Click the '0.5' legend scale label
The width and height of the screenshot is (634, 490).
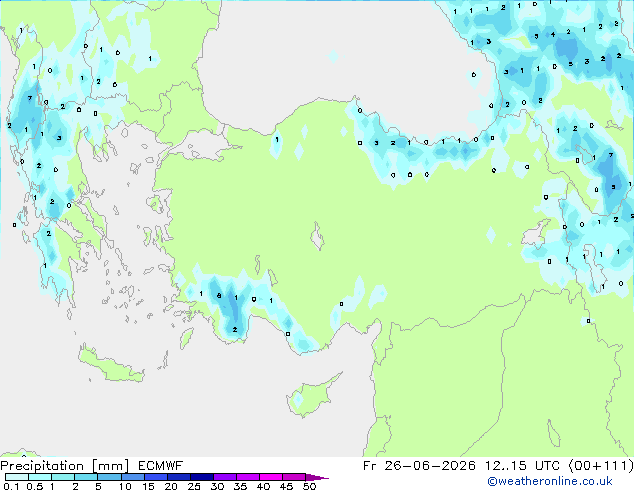(x=34, y=486)
